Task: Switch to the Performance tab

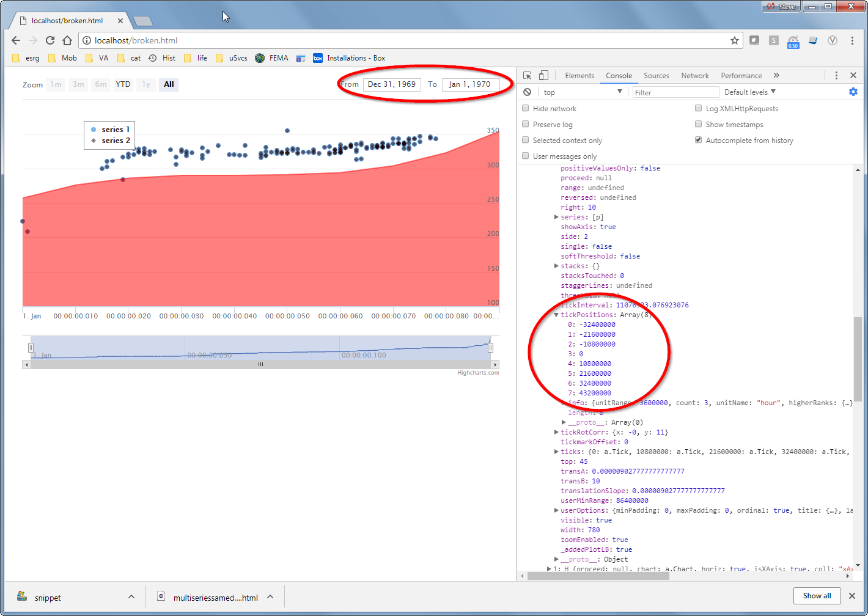Action: pos(741,76)
